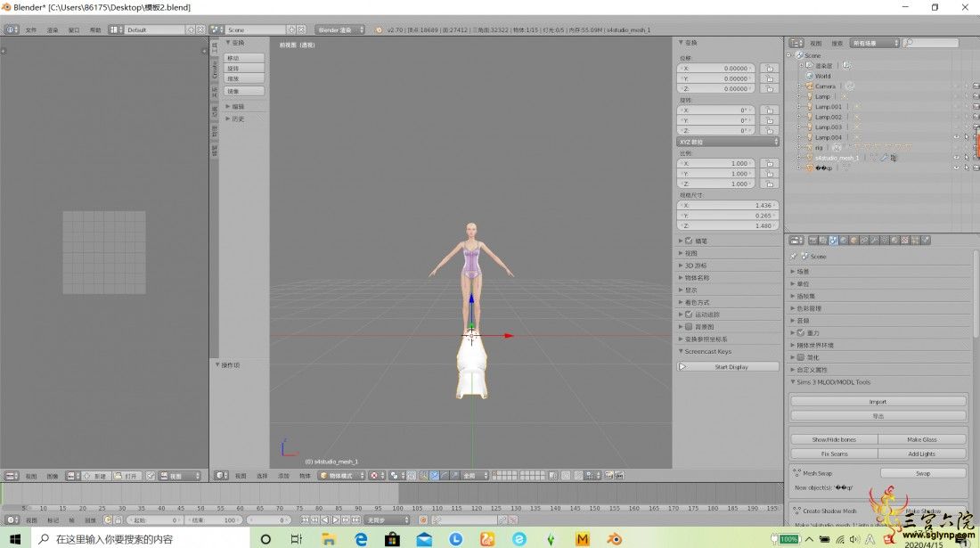Jump to the timeline end frame
The height and width of the screenshot is (548, 980).
coord(355,519)
